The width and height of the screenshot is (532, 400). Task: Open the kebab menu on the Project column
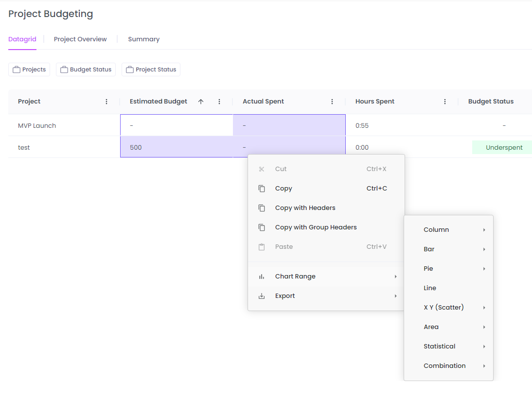pyautogui.click(x=106, y=101)
